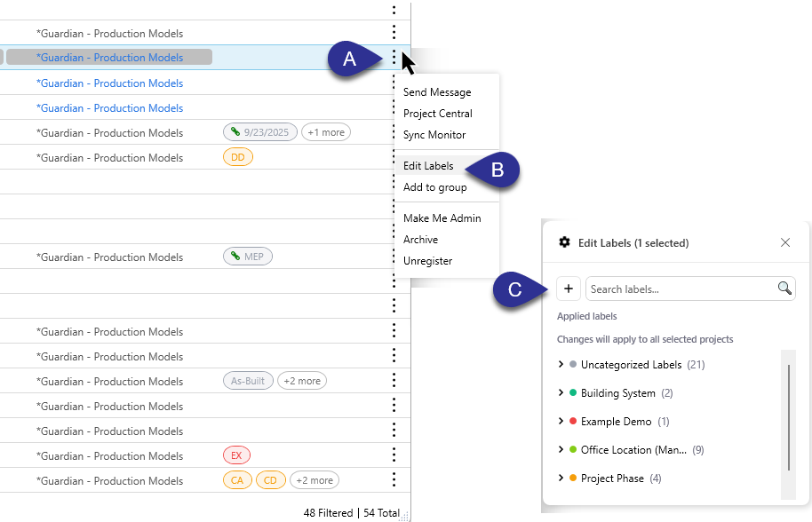Expand the Building System label category
Image resolution: width=812 pixels, height=522 pixels.
(x=561, y=392)
